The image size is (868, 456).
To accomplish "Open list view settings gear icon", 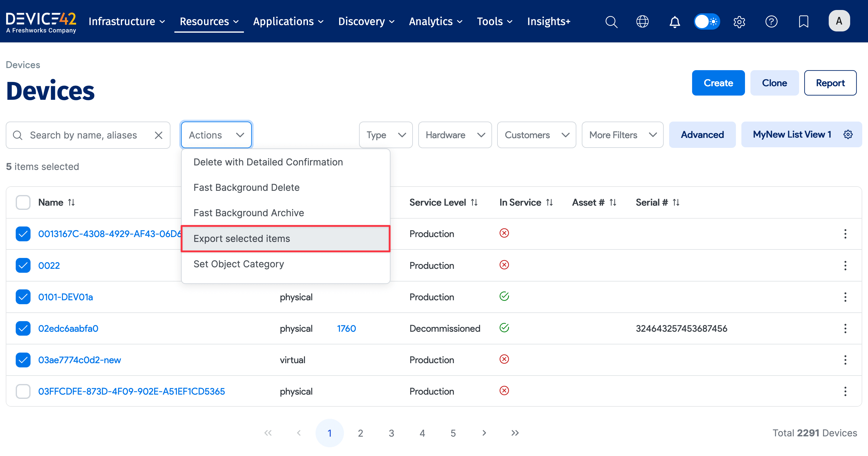I will pos(848,135).
